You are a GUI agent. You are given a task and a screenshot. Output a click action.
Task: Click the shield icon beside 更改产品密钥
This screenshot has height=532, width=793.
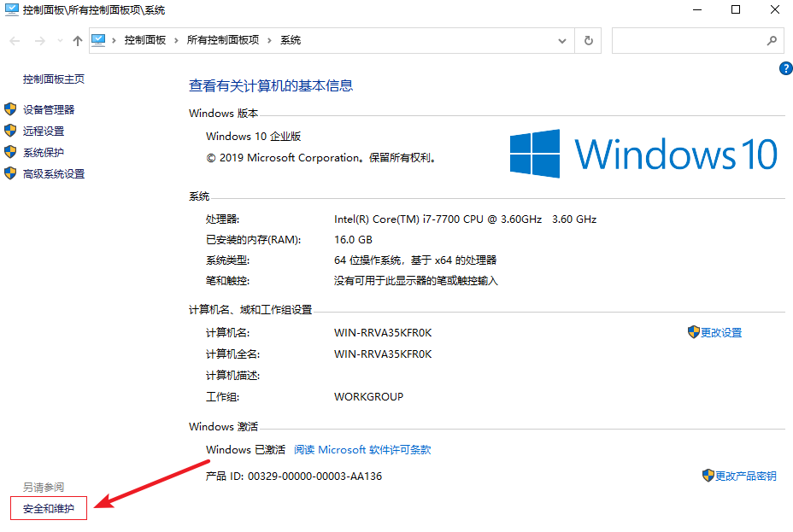pyautogui.click(x=708, y=476)
